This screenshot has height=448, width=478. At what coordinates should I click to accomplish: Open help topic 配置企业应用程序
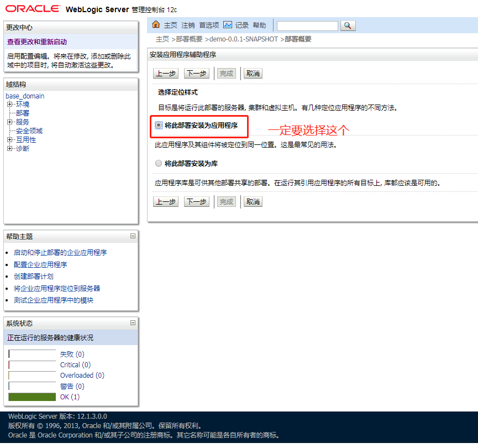[40, 264]
